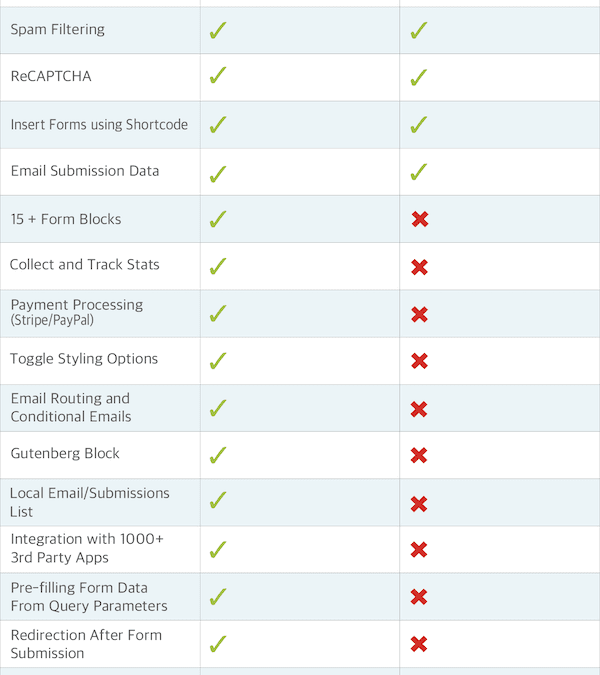Click the green checkmark for Local Email/Submissions List
This screenshot has height=675, width=600.
217,502
